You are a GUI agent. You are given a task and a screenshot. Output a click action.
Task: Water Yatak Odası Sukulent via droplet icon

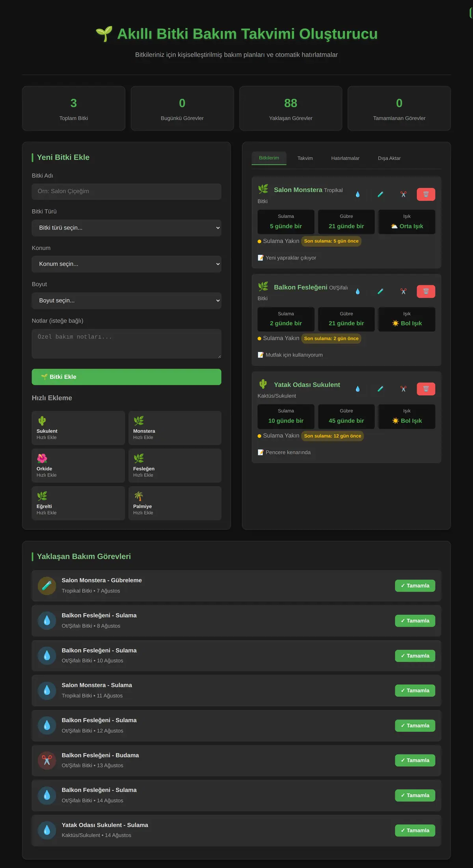[358, 389]
